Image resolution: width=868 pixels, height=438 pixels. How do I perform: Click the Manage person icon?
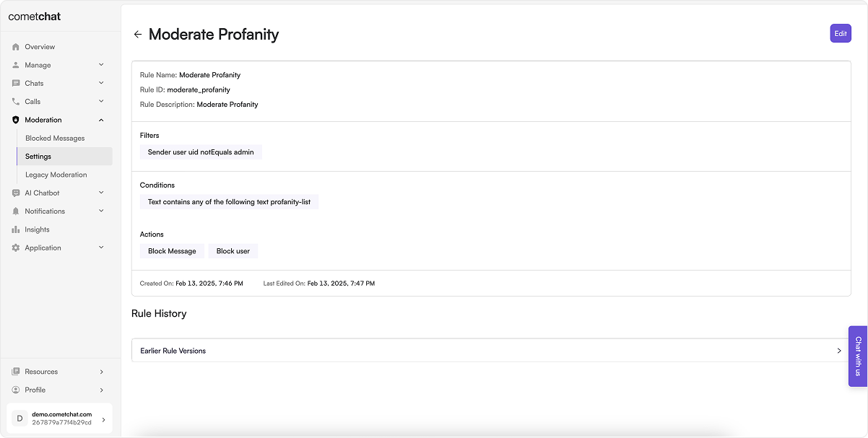pos(16,65)
